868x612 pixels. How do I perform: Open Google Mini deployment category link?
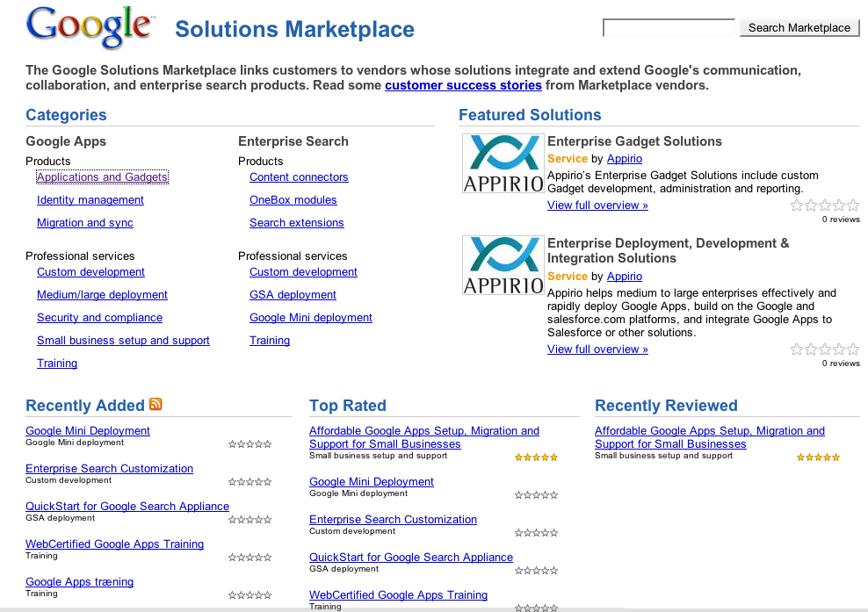point(311,317)
